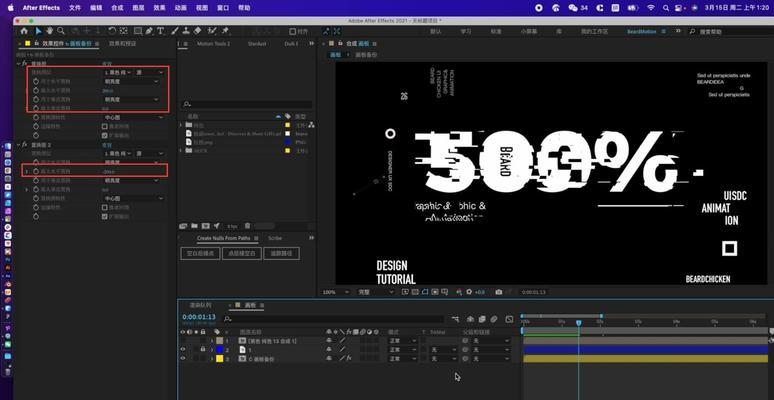Open the 效果 menu
Screen dimensions: 774x400
coord(159,8)
